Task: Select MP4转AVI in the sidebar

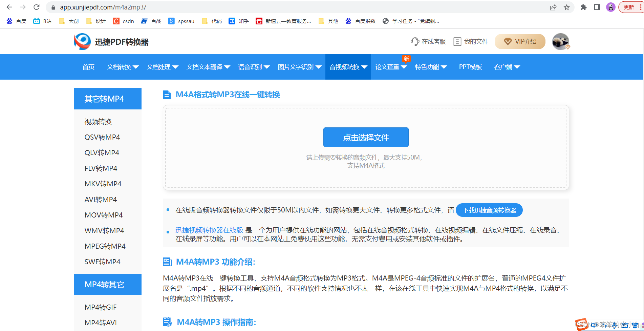Action: (101, 323)
